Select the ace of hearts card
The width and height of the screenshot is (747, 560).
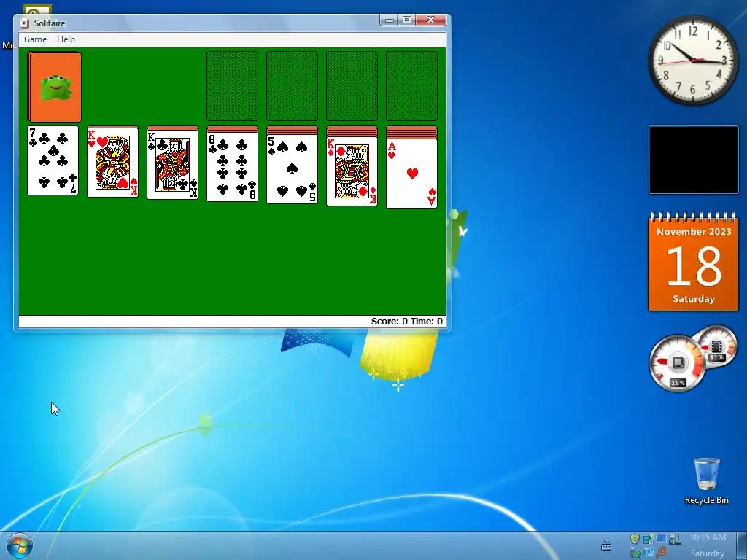point(411,174)
